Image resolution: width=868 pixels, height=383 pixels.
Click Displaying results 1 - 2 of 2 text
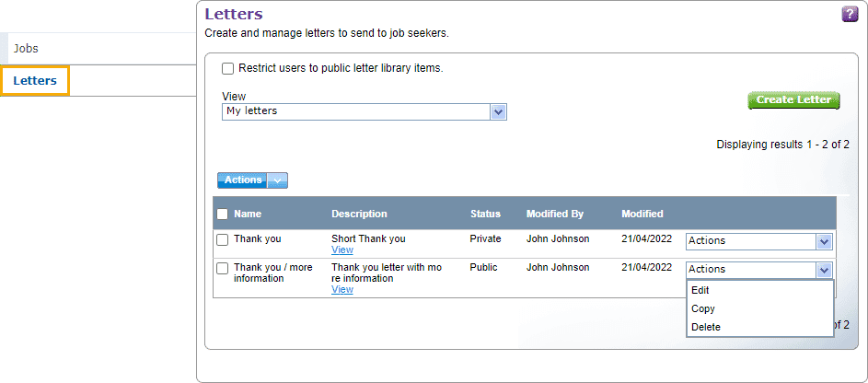[x=782, y=145]
